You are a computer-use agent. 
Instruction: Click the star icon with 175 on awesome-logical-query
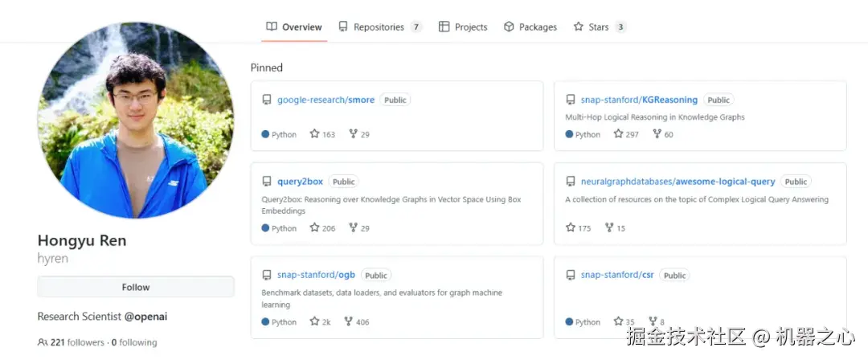tap(570, 227)
